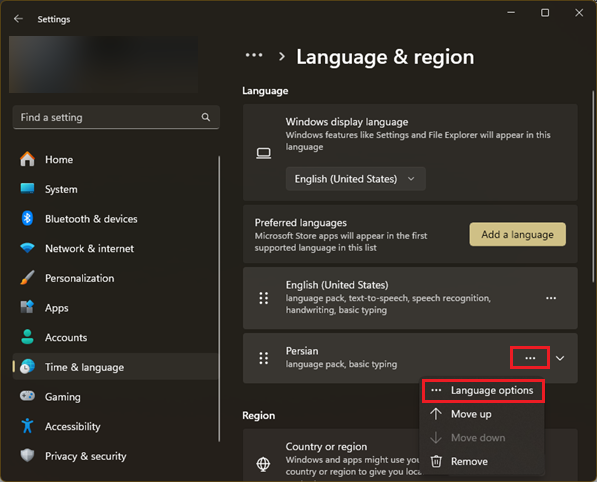Click the search magnifier icon
This screenshot has width=597, height=482.
coord(206,117)
